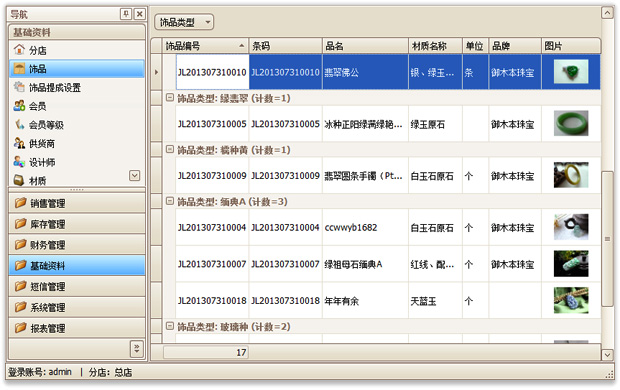Select the 饰品 box icon in sidebar

tap(19, 68)
